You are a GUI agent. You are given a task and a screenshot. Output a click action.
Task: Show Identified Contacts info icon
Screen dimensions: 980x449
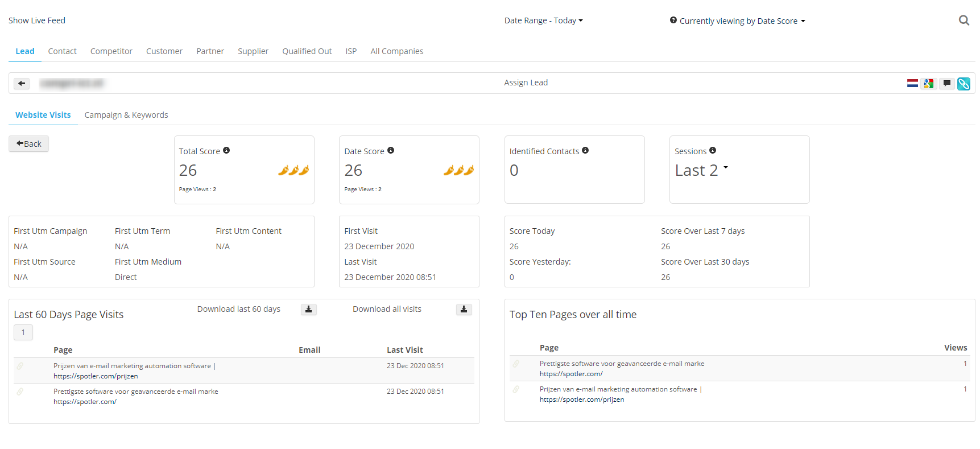click(585, 150)
